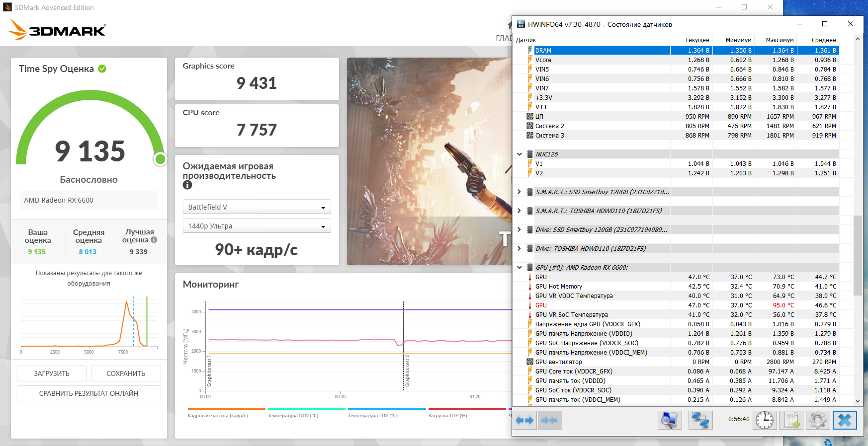The image size is (868, 446).
Task: Click the HWiNFO scrollbar down arrow
Action: (x=858, y=401)
